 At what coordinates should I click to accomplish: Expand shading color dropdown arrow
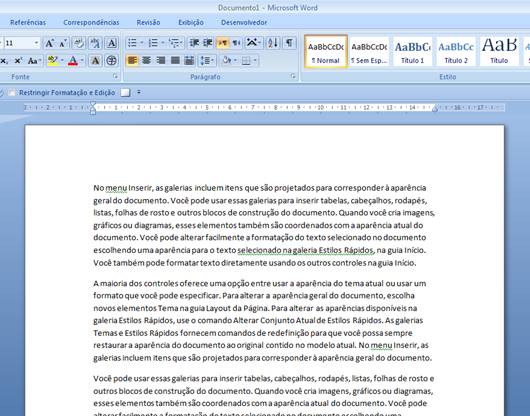(235, 61)
